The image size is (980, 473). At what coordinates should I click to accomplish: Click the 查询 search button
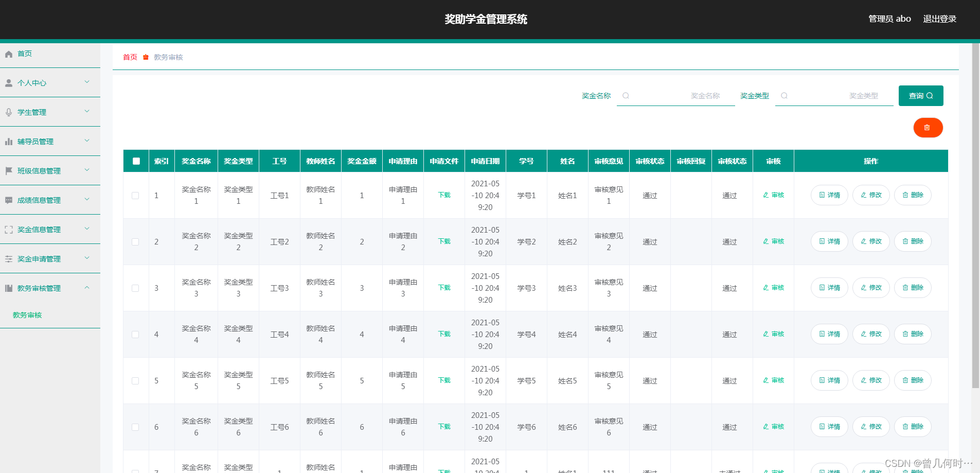coord(921,96)
